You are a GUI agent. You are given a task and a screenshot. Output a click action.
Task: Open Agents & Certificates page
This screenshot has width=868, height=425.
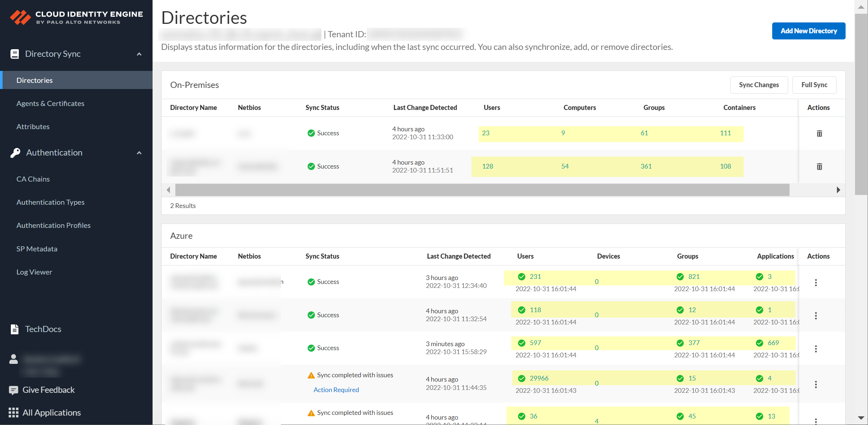[x=50, y=103]
